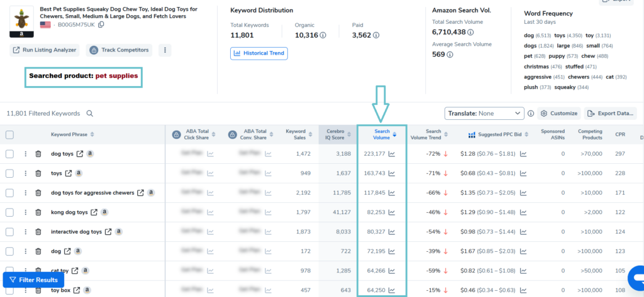Check the dog row checkbox
Viewport: 644px width, 297px height.
(x=9, y=251)
